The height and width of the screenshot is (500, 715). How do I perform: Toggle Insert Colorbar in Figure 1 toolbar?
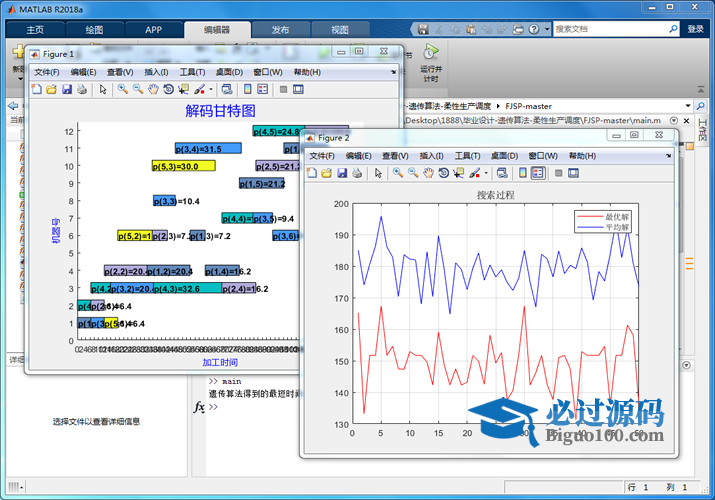coord(247,90)
